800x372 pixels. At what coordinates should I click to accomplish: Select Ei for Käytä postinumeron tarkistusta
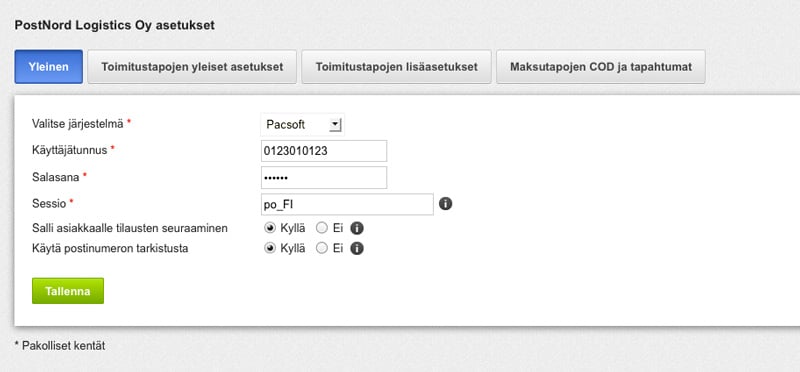coord(322,249)
